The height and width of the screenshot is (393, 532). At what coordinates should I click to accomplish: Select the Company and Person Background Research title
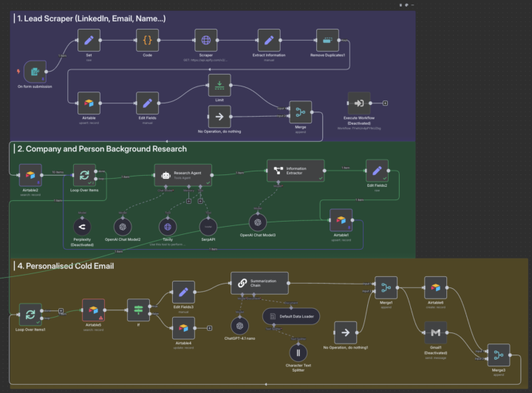102,149
